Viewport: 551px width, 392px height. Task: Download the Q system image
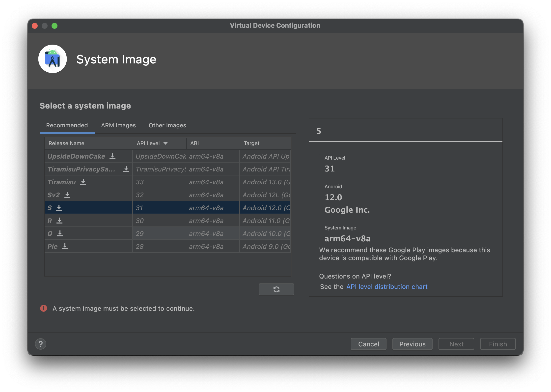pyautogui.click(x=60, y=233)
